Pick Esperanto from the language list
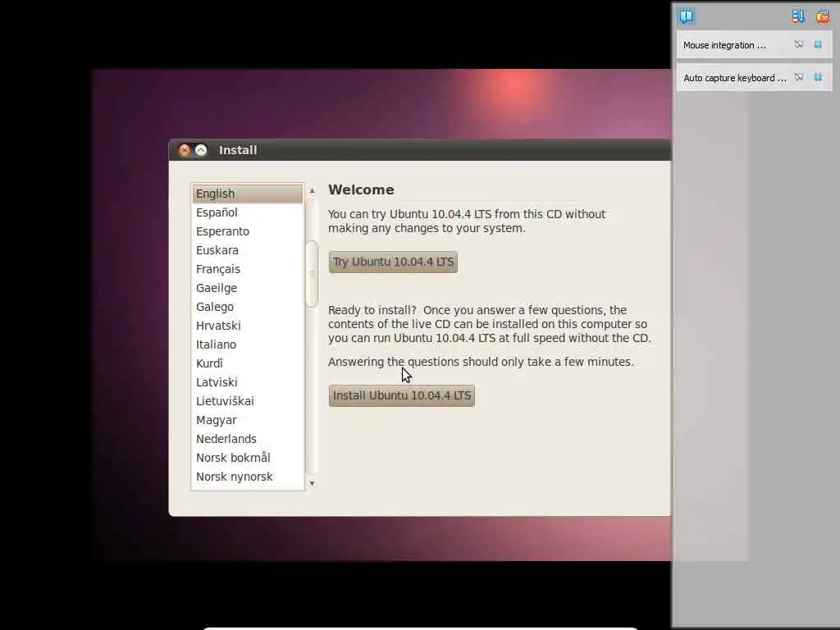Screen dimensions: 840x630 click(x=248, y=231)
